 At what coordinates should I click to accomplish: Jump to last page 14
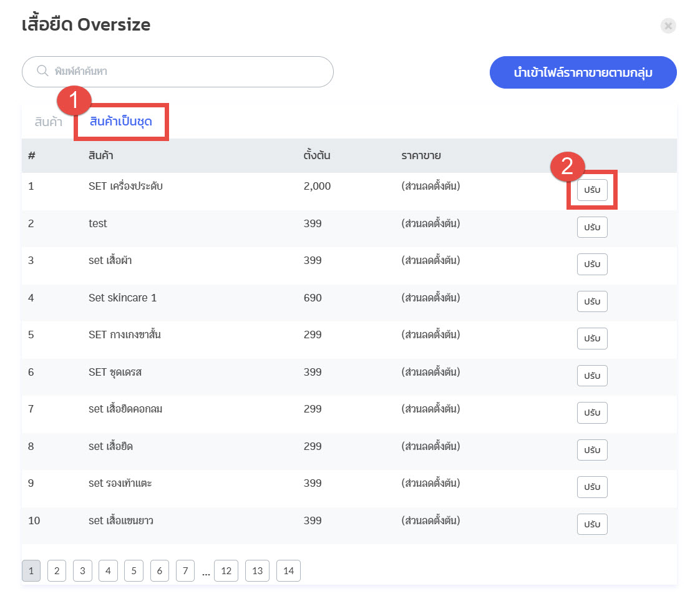point(288,570)
